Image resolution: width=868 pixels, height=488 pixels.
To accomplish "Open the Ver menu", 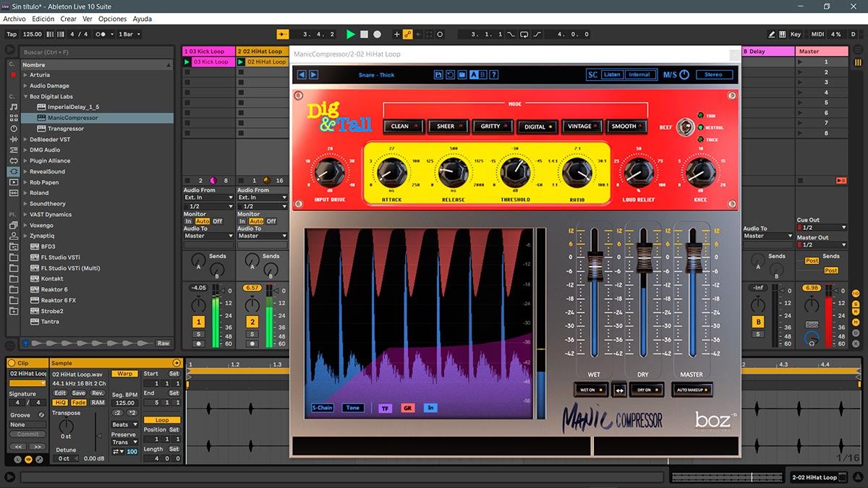I will point(88,19).
